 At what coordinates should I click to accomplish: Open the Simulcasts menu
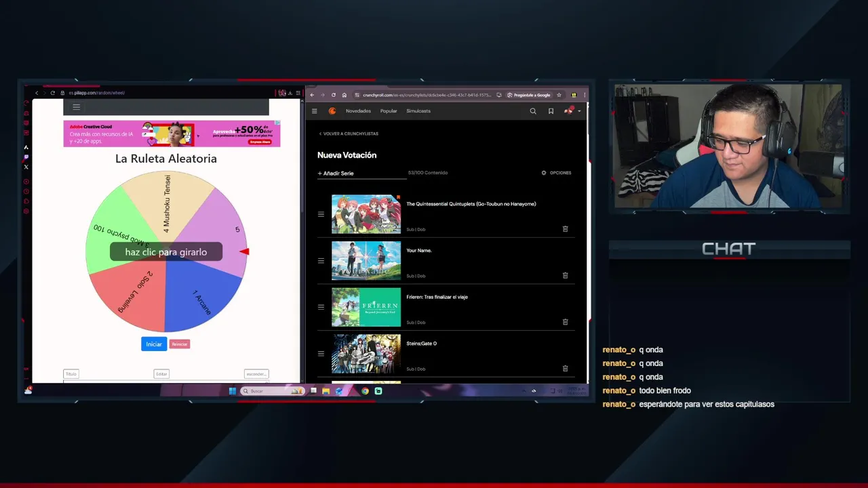pos(418,111)
